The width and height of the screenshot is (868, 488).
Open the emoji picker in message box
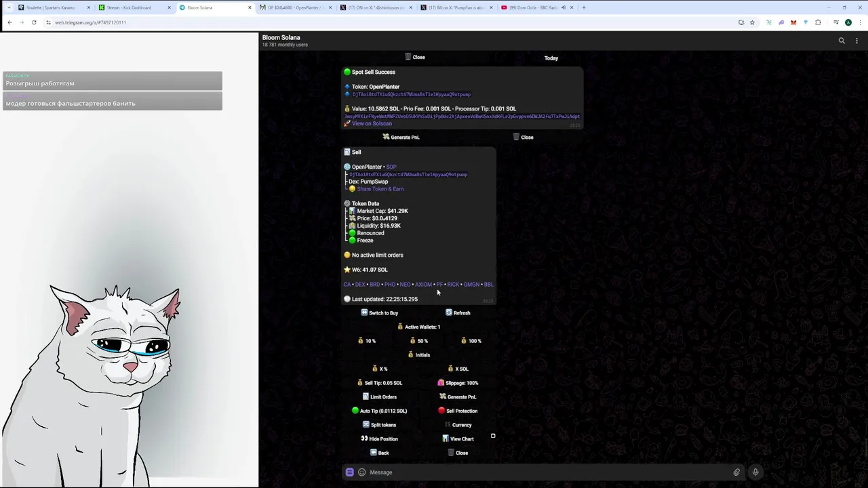tap(361, 472)
